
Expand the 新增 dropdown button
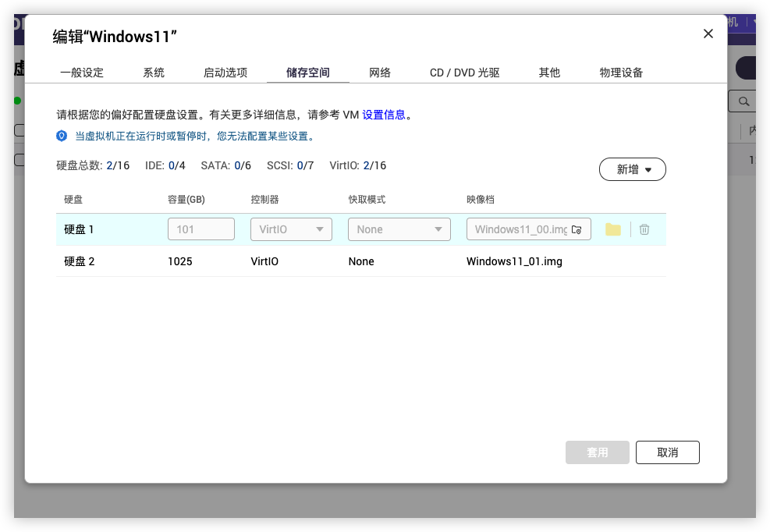click(x=633, y=169)
